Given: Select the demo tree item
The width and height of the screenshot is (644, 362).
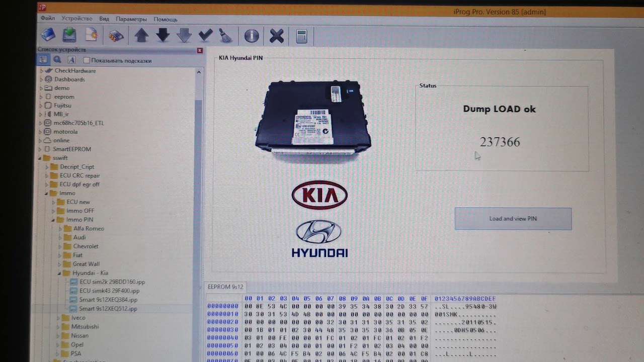Looking at the screenshot, I should (x=62, y=88).
